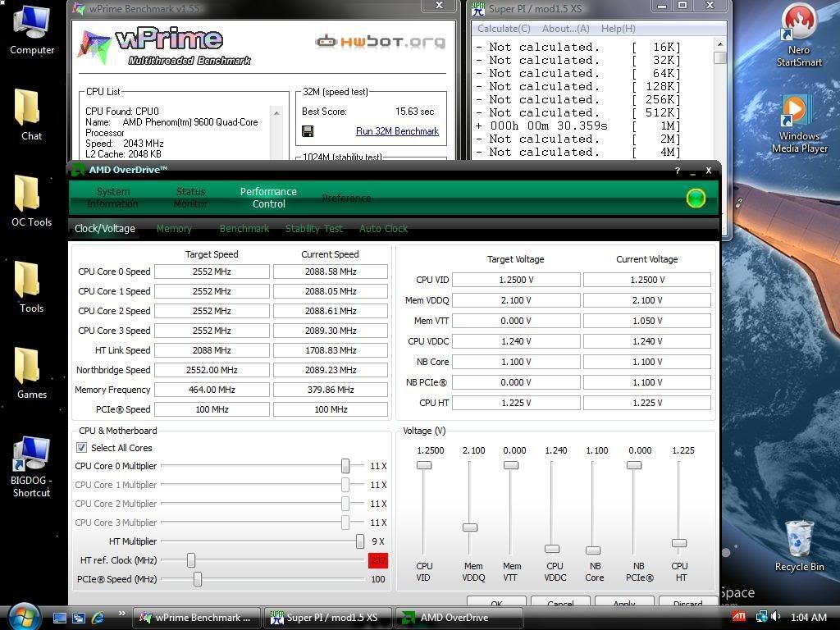
Task: Launch Nero StartSmart from desktop
Action: click(799, 34)
